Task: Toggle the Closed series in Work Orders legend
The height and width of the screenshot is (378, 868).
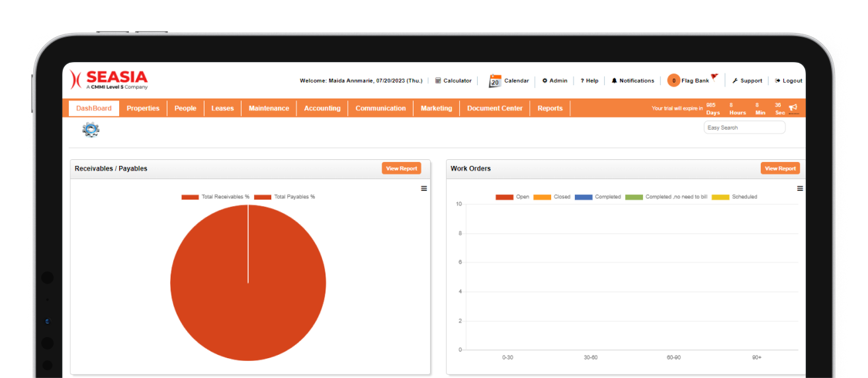Action: click(542, 197)
